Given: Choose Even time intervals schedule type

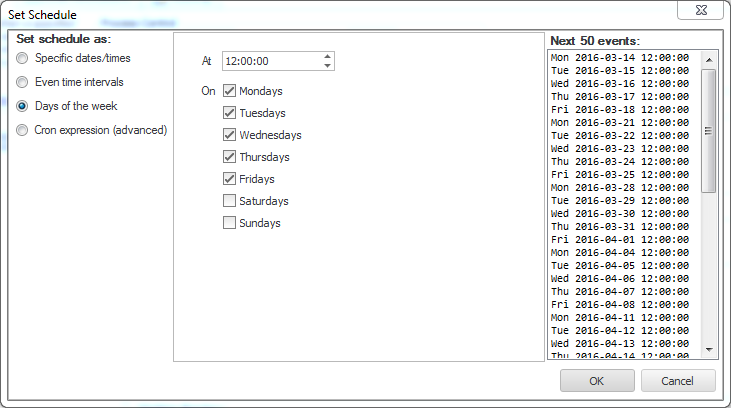Looking at the screenshot, I should [x=22, y=82].
